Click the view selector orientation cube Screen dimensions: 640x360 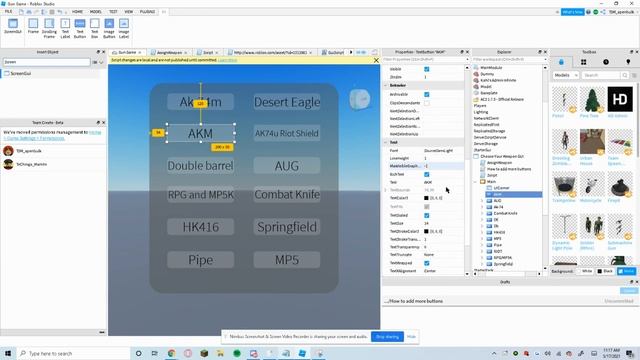(360, 99)
